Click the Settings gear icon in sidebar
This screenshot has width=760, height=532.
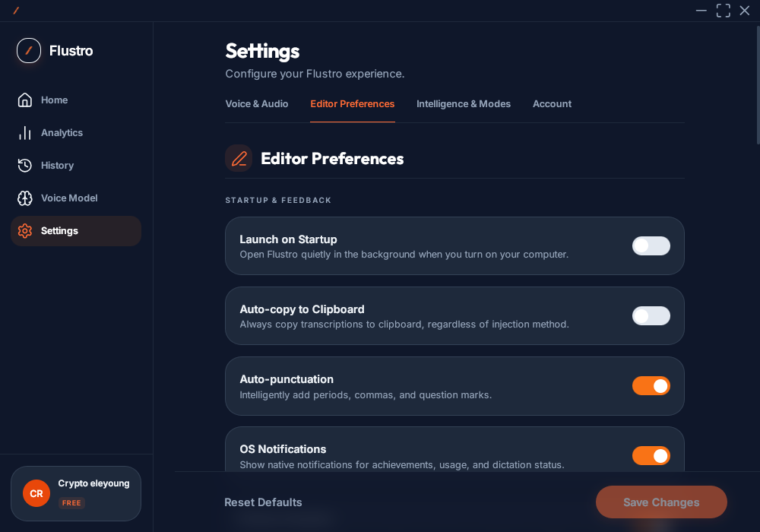point(25,230)
